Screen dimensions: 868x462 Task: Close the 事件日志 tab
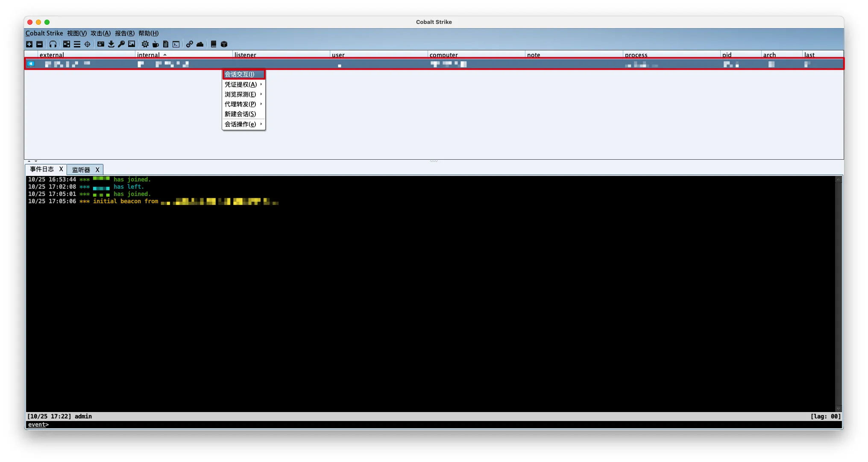(x=61, y=170)
